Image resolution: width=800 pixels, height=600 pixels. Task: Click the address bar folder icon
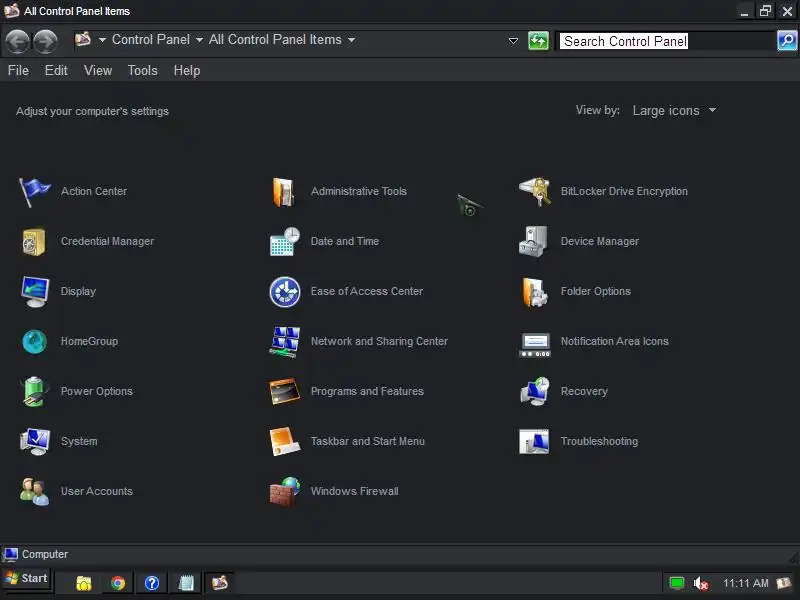pyautogui.click(x=83, y=39)
